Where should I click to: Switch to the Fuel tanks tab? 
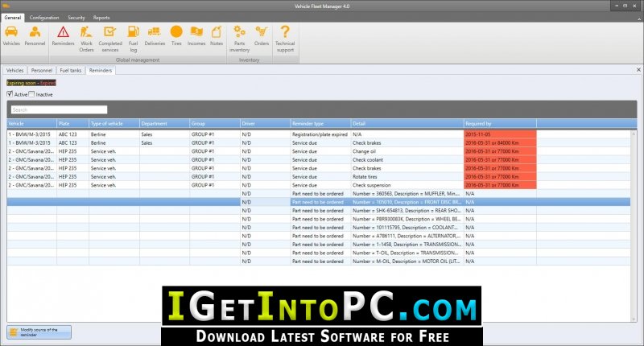coord(71,71)
